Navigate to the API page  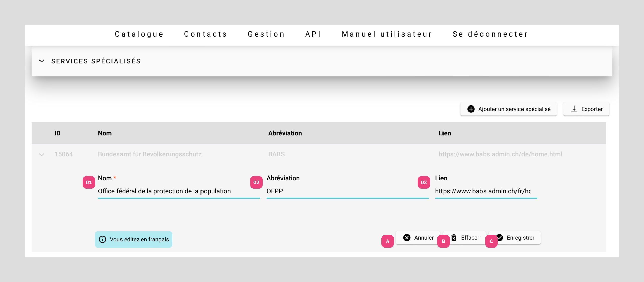tap(313, 34)
